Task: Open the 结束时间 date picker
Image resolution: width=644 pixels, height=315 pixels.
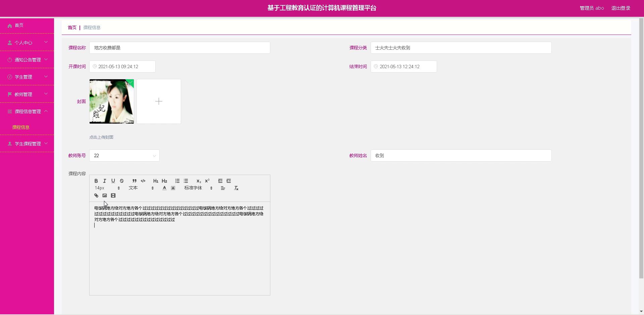Action: click(404, 66)
